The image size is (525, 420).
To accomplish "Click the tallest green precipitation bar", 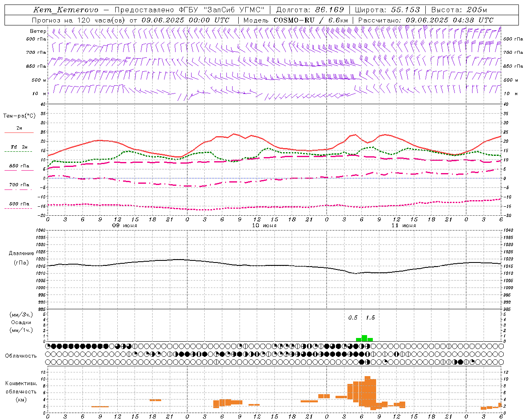I will pyautogui.click(x=364, y=338).
